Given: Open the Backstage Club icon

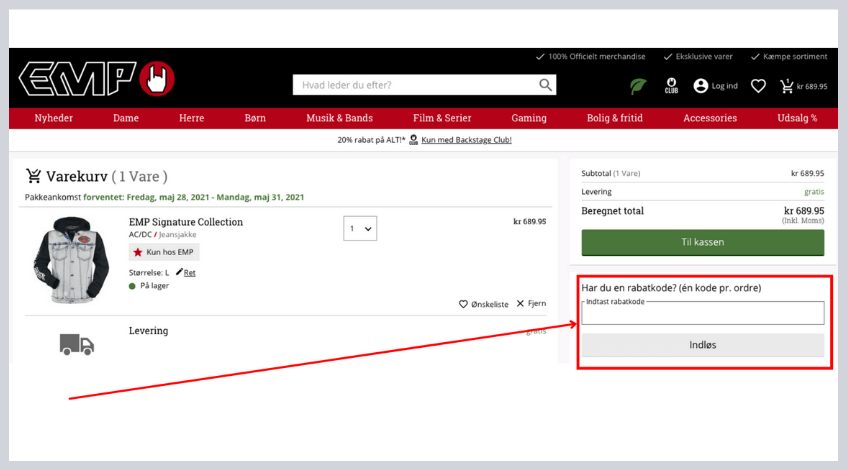Looking at the screenshot, I should 672,86.
